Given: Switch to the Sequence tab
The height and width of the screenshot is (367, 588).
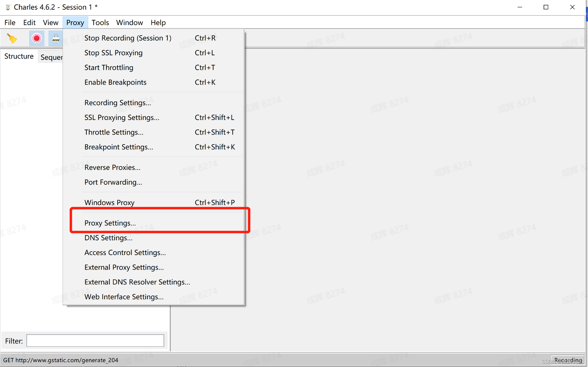Looking at the screenshot, I should click(51, 57).
